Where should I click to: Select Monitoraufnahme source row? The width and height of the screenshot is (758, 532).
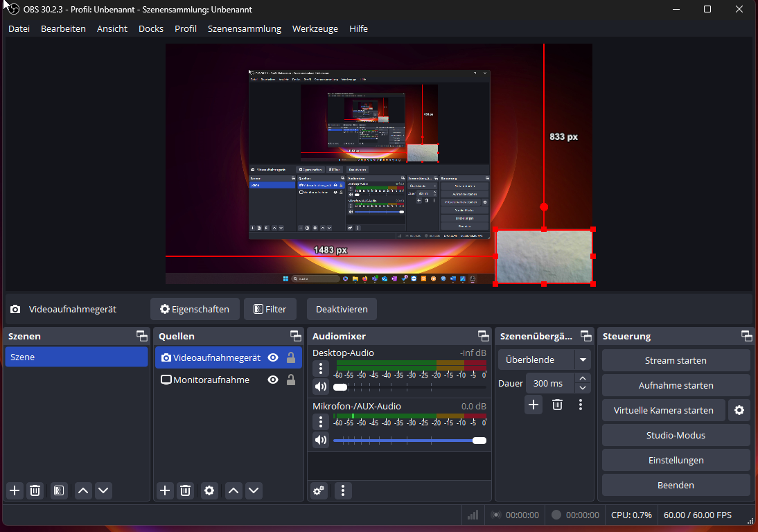(228, 380)
